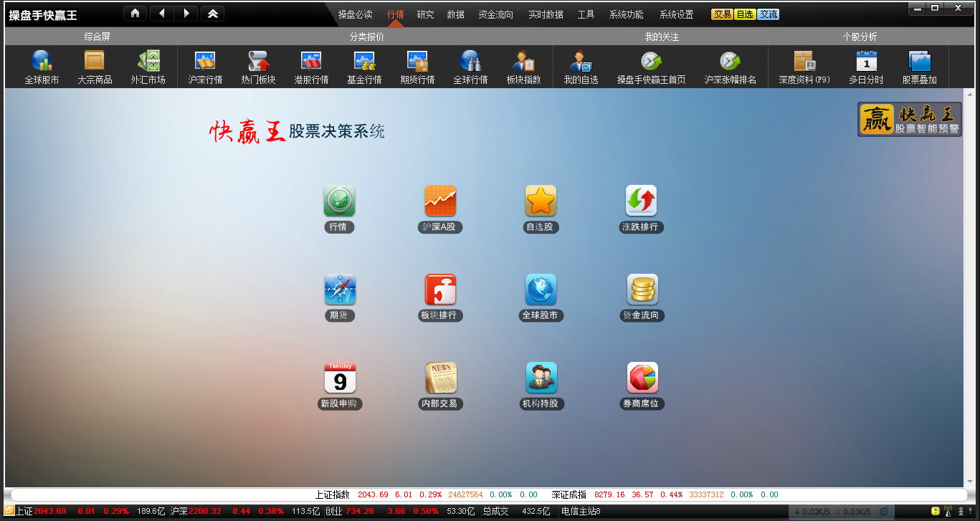Open 沪深涨幅排名 gainers ranking
Viewport: 980px width, 521px height.
coord(730,67)
